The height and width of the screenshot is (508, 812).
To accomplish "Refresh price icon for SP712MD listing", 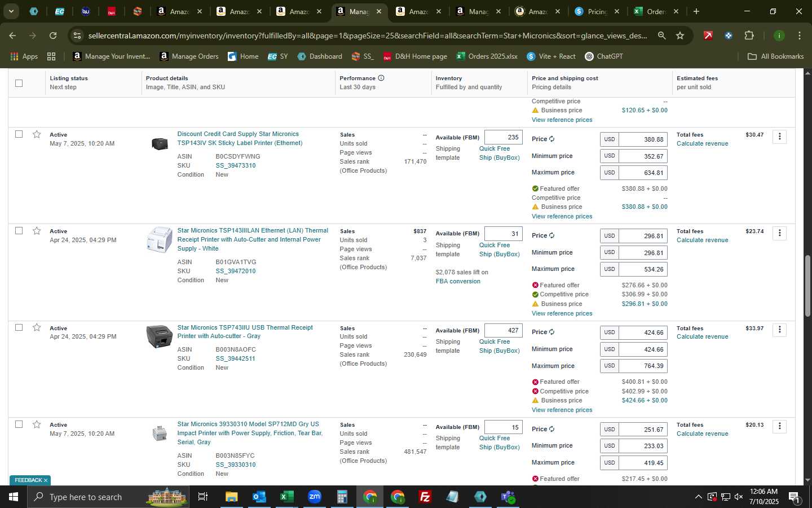I will [552, 429].
